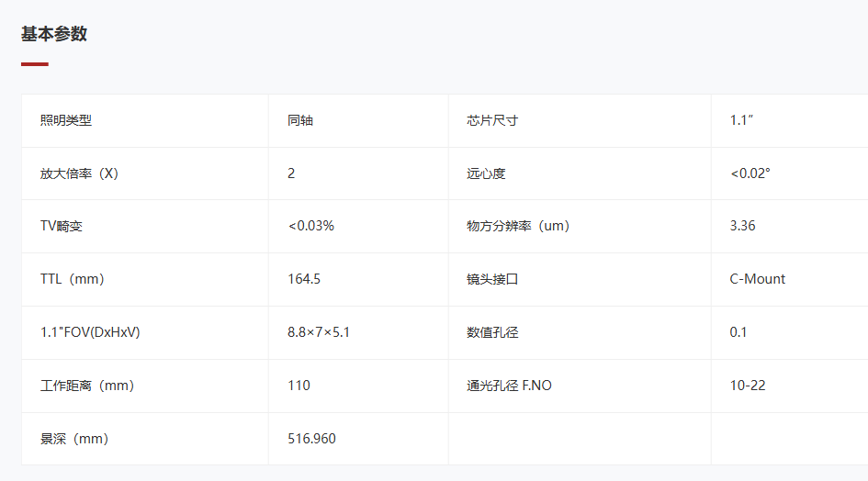Select the <0.03% distortion value
The width and height of the screenshot is (868, 481).
311,226
